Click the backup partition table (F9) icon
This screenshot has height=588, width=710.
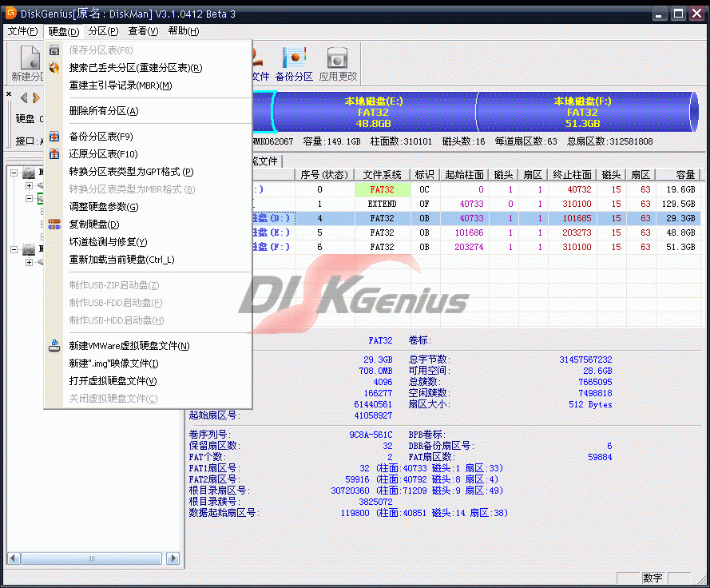[x=54, y=137]
